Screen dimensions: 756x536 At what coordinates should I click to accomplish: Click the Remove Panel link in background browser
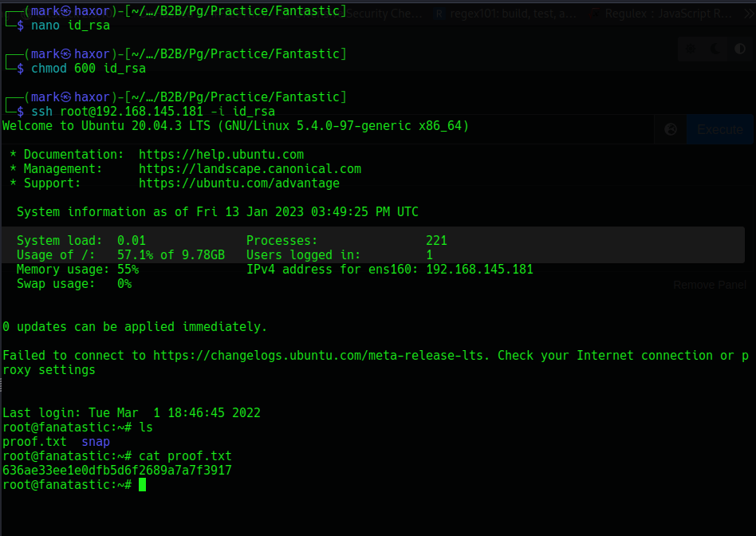[710, 285]
